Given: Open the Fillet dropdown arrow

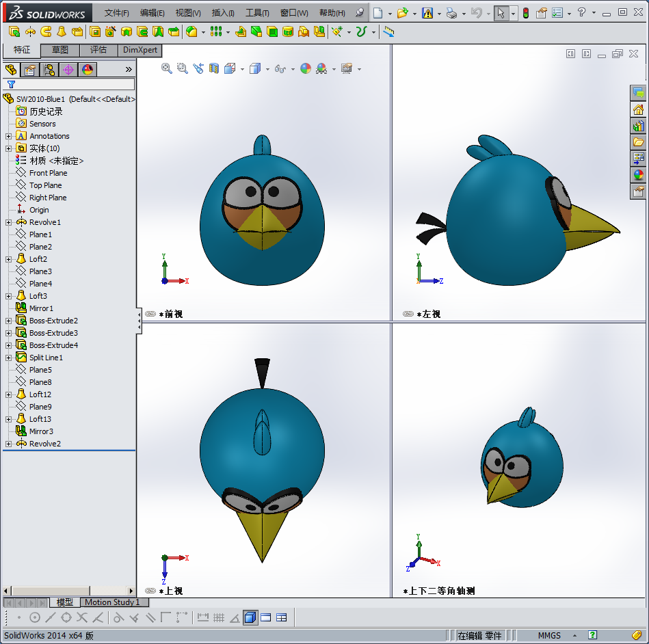Looking at the screenshot, I should [203, 32].
